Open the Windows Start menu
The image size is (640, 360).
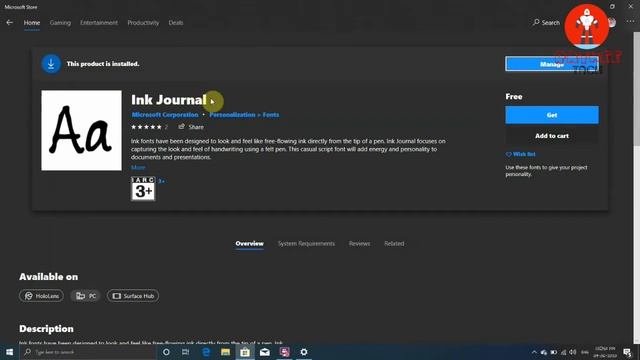point(9,352)
